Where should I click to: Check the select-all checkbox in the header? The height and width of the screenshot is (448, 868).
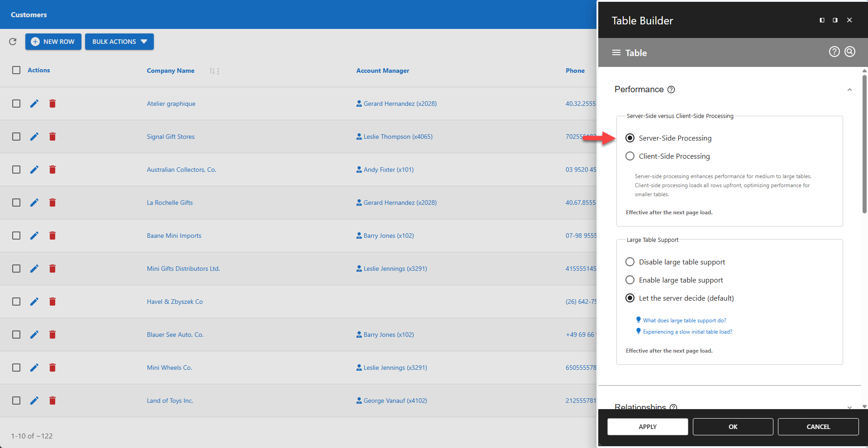click(16, 70)
